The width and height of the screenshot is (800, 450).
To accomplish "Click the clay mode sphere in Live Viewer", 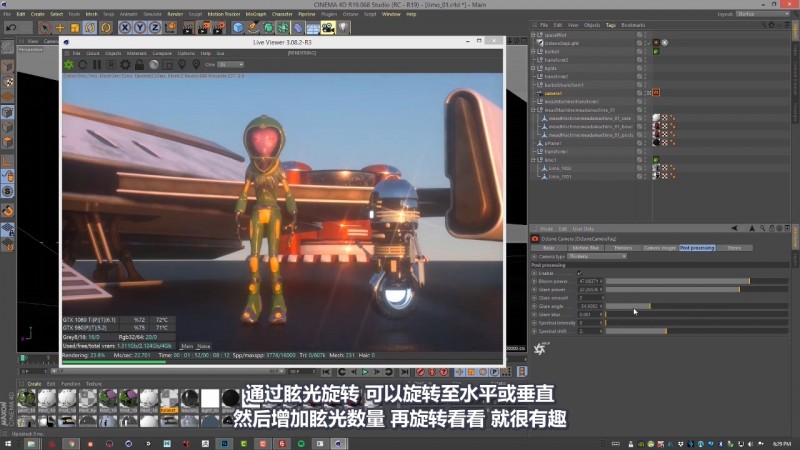I will pos(154,65).
